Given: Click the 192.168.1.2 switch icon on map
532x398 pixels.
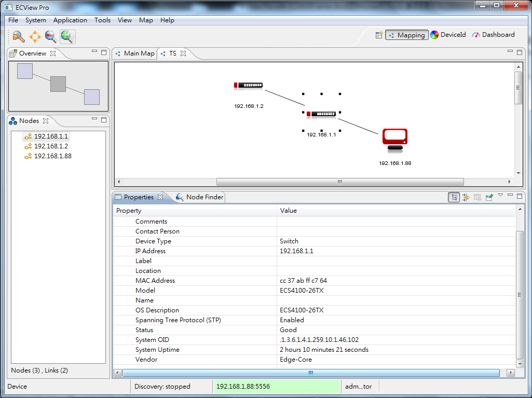Looking at the screenshot, I should point(249,86).
